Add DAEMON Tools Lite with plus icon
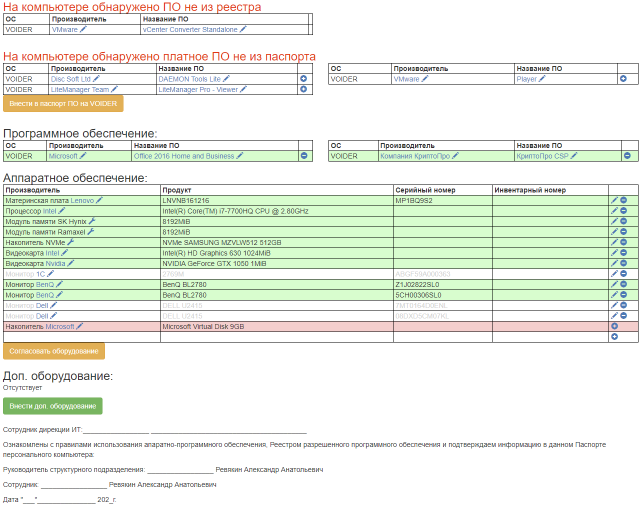This screenshot has width=639, height=516. tap(303, 79)
